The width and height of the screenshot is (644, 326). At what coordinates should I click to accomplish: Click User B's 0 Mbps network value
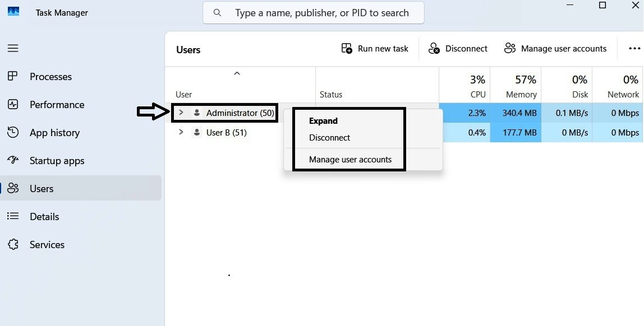(x=625, y=133)
